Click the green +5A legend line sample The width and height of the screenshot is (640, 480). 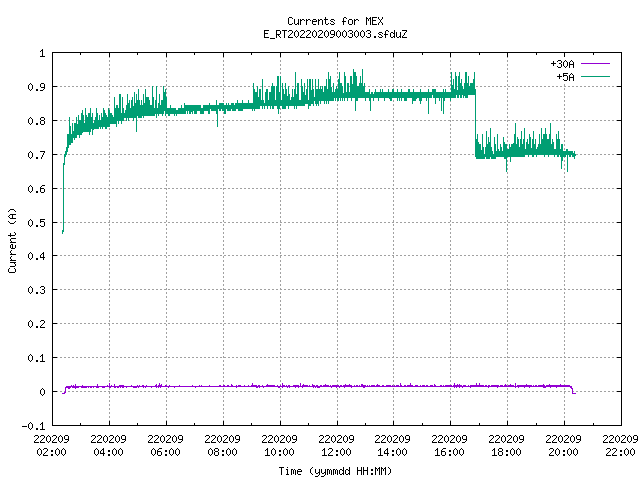pyautogui.click(x=595, y=76)
